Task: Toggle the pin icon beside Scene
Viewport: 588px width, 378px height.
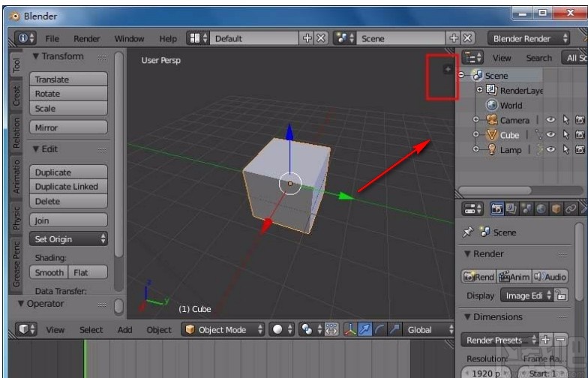Action: (468, 232)
